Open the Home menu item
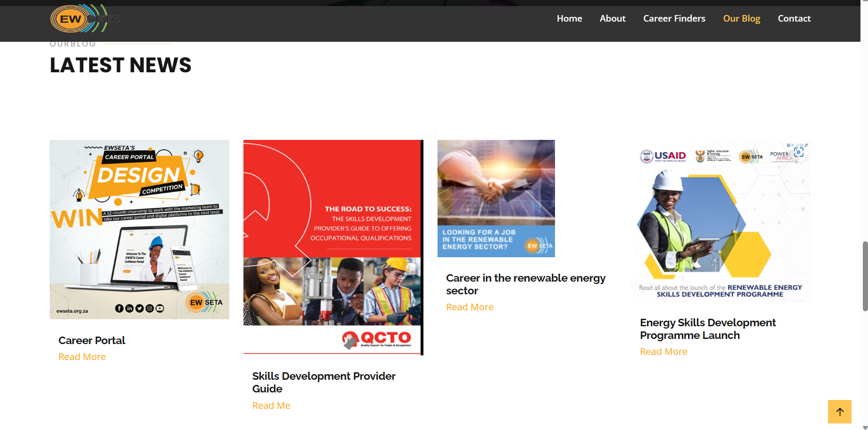Image resolution: width=868 pixels, height=430 pixels. 569,18
